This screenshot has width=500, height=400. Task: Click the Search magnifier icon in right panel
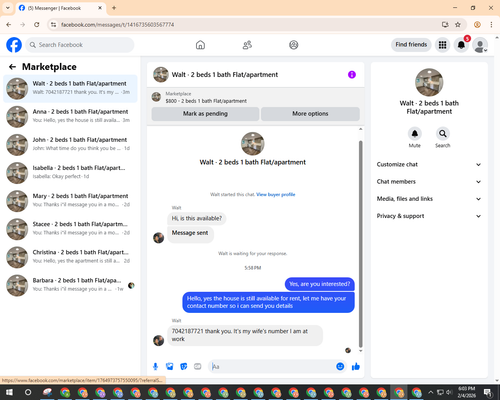pos(443,134)
